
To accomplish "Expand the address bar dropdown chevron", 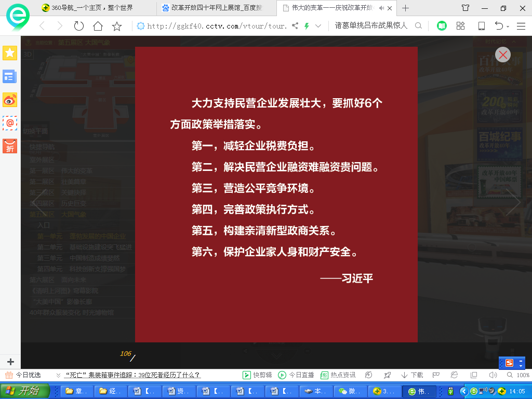I will 318,26.
